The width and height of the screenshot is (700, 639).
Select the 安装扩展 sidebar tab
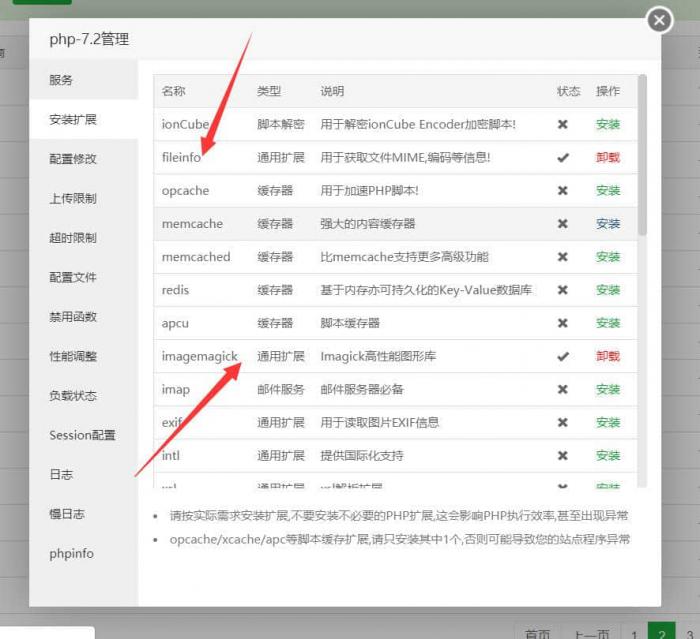(x=73, y=120)
